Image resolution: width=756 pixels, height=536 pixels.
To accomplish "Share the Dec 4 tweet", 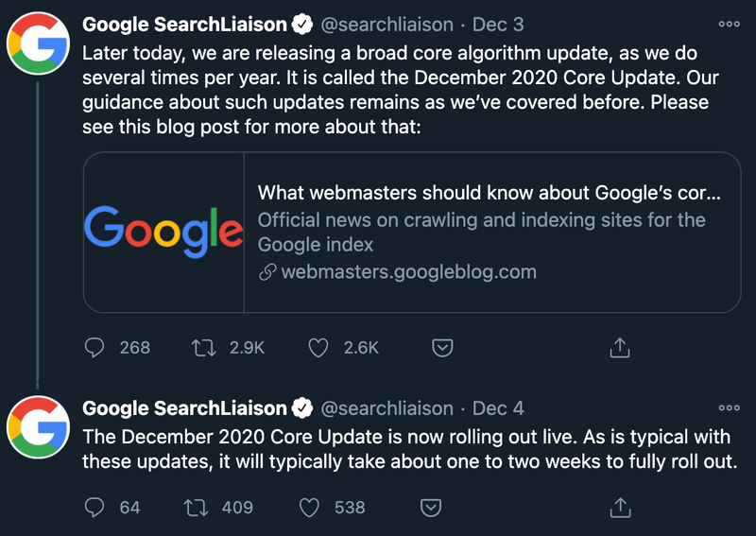I will coord(620,508).
